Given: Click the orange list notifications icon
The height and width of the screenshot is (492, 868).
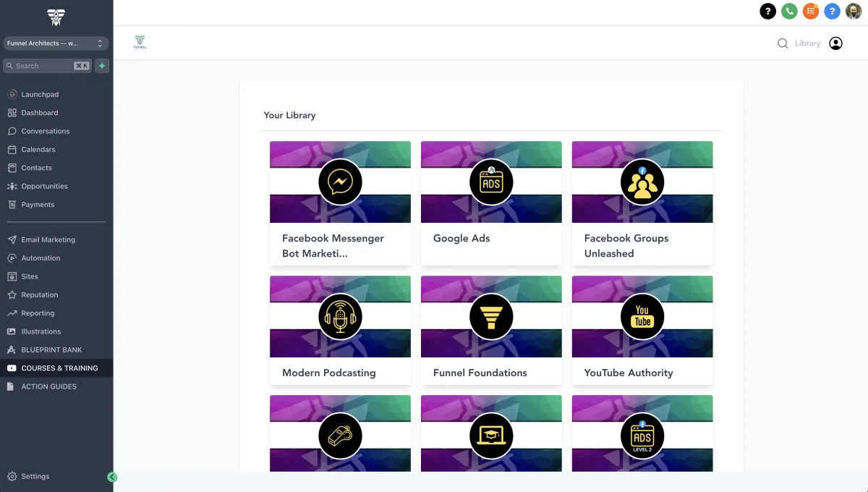Looking at the screenshot, I should pos(811,11).
